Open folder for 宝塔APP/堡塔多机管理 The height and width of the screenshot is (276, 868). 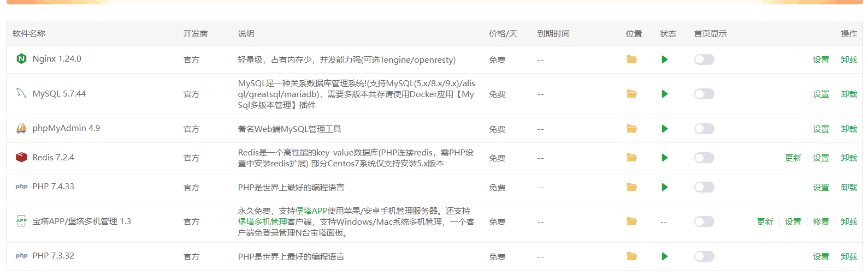pos(631,221)
